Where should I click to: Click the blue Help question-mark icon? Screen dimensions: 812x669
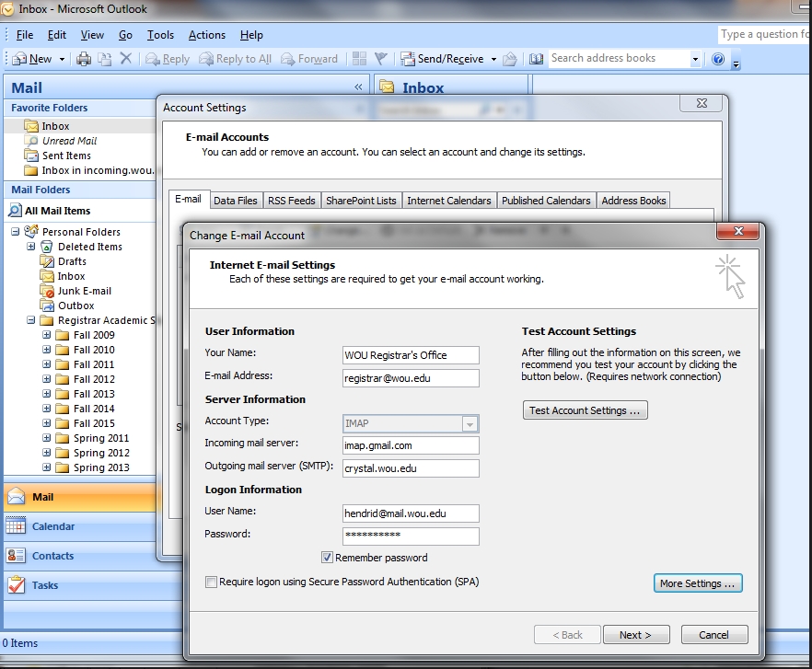pyautogui.click(x=718, y=59)
